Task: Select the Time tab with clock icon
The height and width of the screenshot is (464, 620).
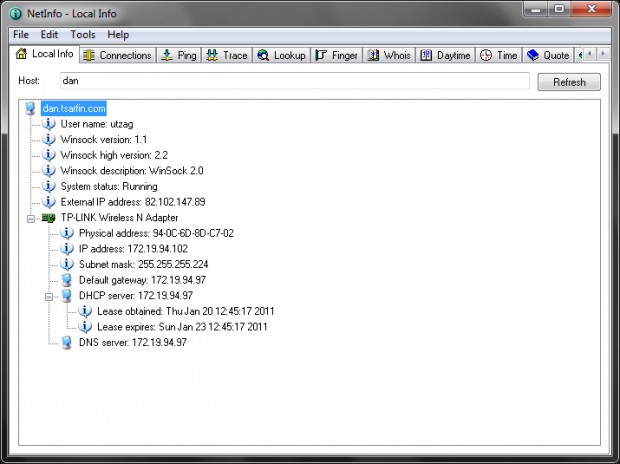Action: point(498,55)
